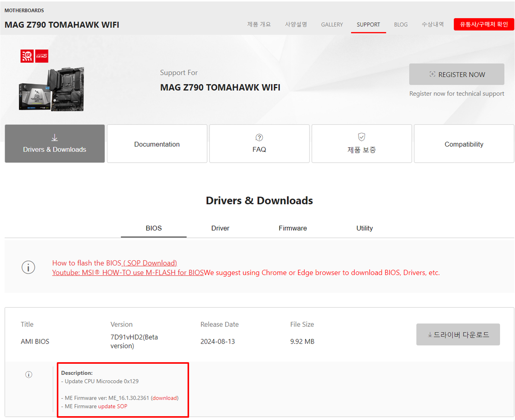515x420 pixels.
Task: Open the Documentation section
Action: tap(157, 144)
